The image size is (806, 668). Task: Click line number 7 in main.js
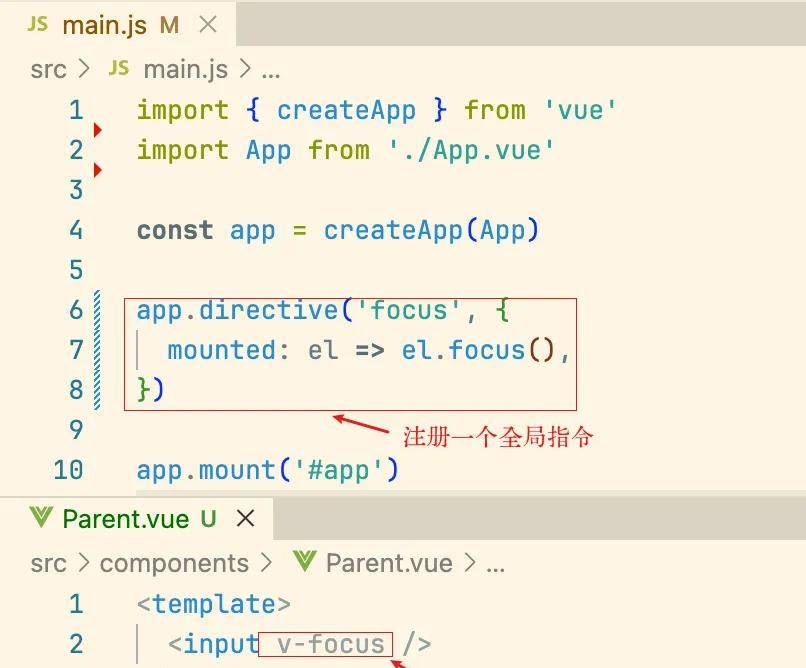77,350
